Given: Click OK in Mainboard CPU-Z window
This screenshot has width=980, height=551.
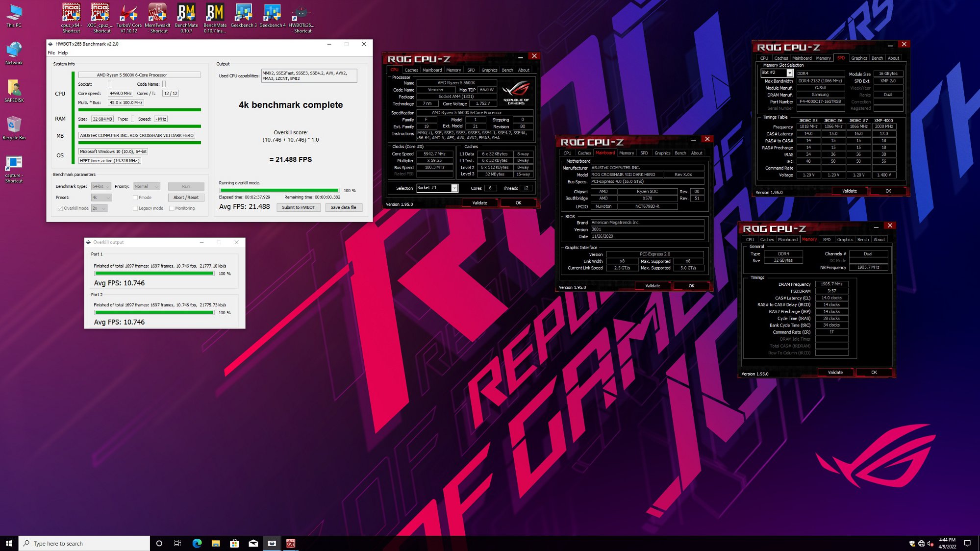Looking at the screenshot, I should pyautogui.click(x=691, y=286).
